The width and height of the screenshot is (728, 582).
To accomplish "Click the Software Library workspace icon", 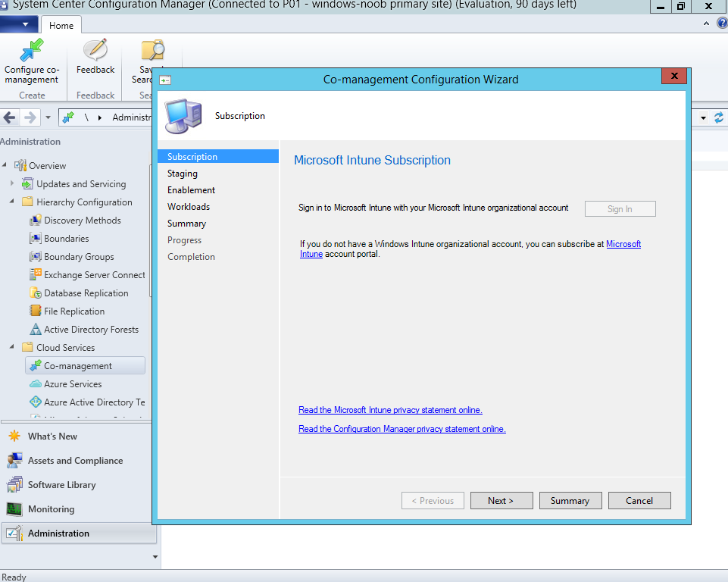I will click(x=14, y=484).
